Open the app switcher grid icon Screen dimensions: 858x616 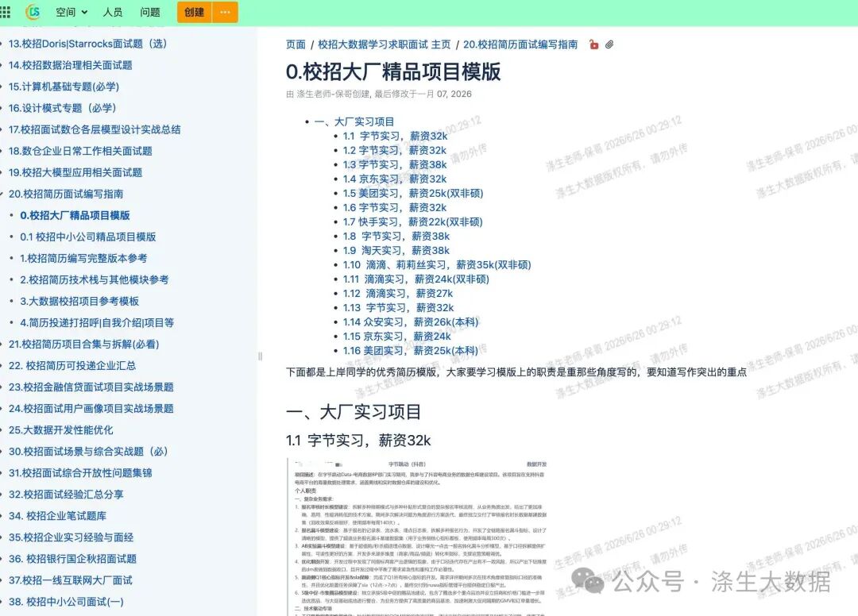pos(5,12)
